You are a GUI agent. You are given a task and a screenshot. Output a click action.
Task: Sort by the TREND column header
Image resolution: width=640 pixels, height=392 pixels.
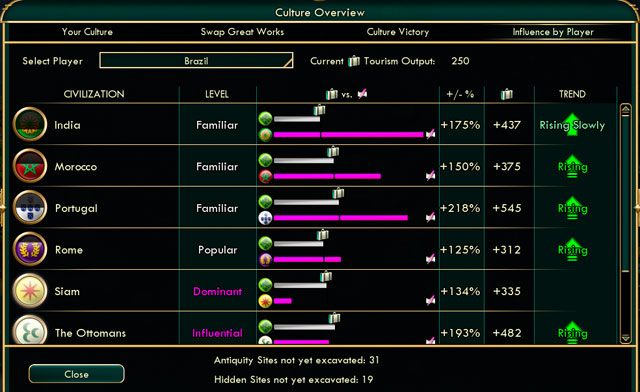(x=572, y=94)
